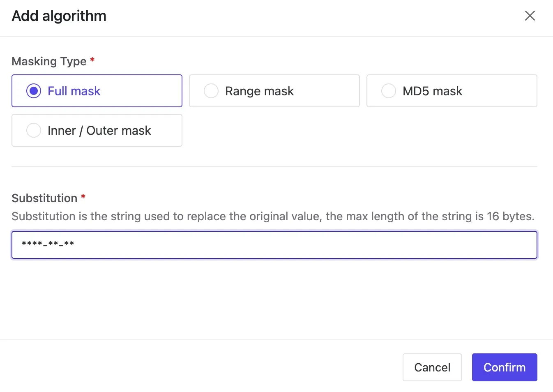Click the Substitution help description text

(x=273, y=216)
